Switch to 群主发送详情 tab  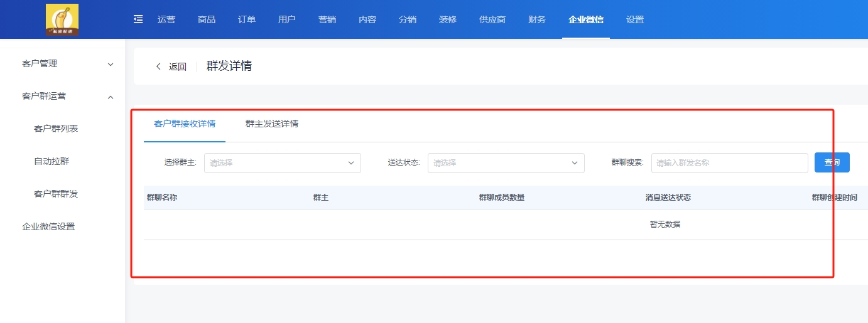click(x=271, y=124)
